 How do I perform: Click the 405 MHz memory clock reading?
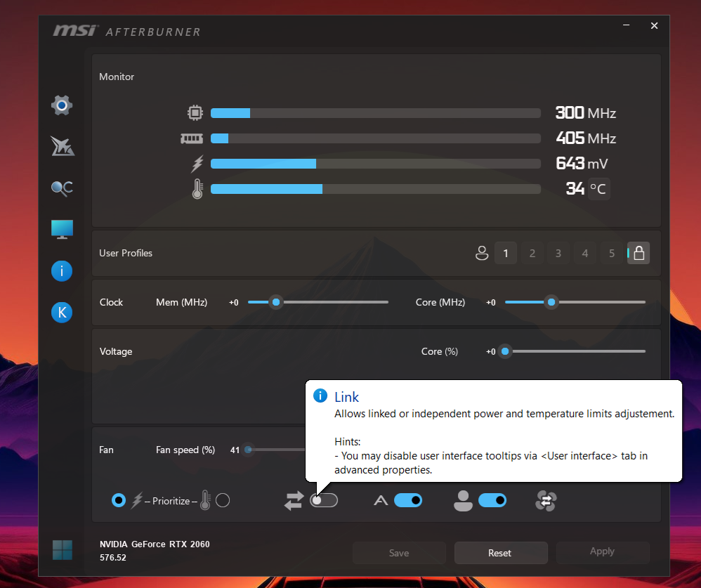point(586,138)
